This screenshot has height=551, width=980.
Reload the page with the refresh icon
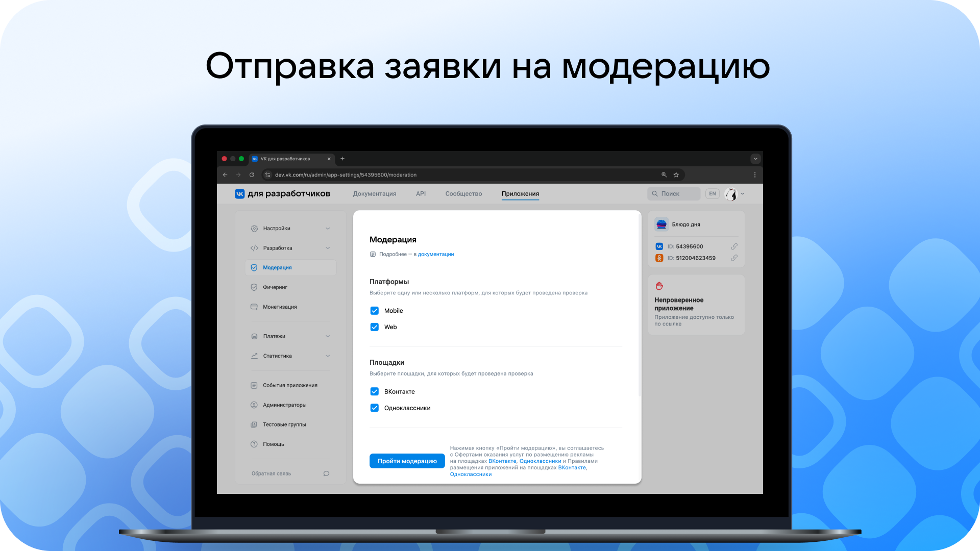(252, 175)
